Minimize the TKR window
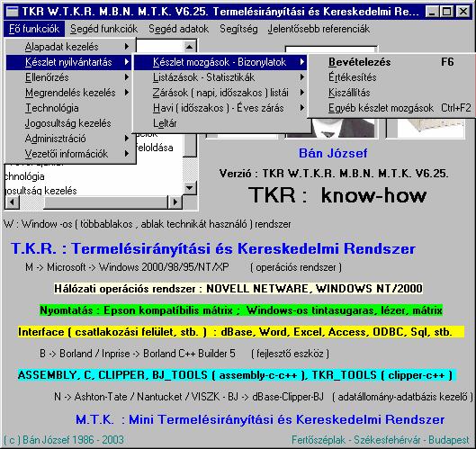 [x=432, y=12]
